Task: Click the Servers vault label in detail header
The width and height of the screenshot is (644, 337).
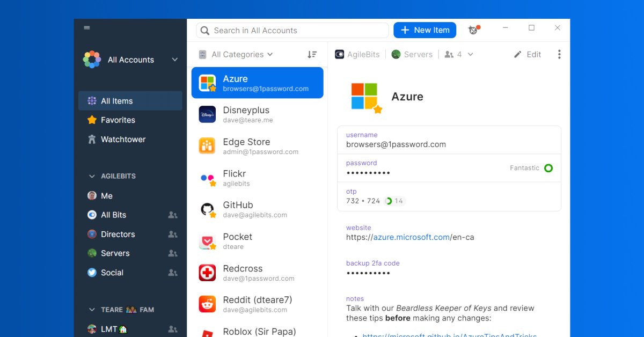Action: point(412,54)
